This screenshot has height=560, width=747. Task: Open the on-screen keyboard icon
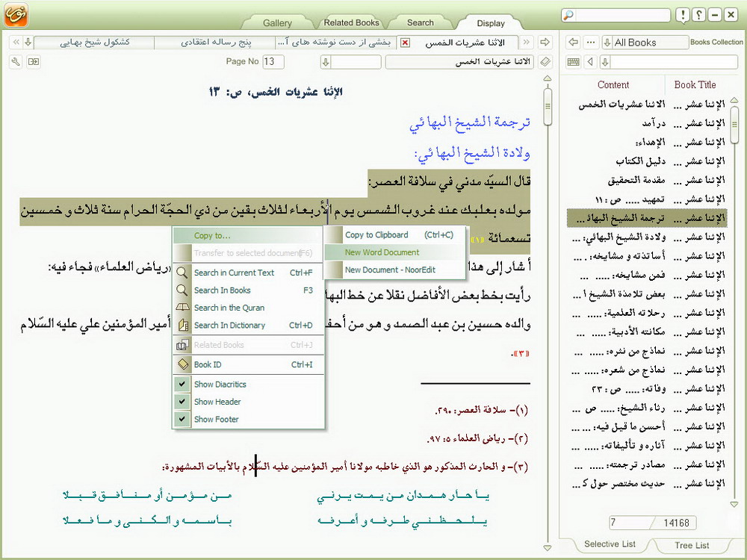pos(574,61)
